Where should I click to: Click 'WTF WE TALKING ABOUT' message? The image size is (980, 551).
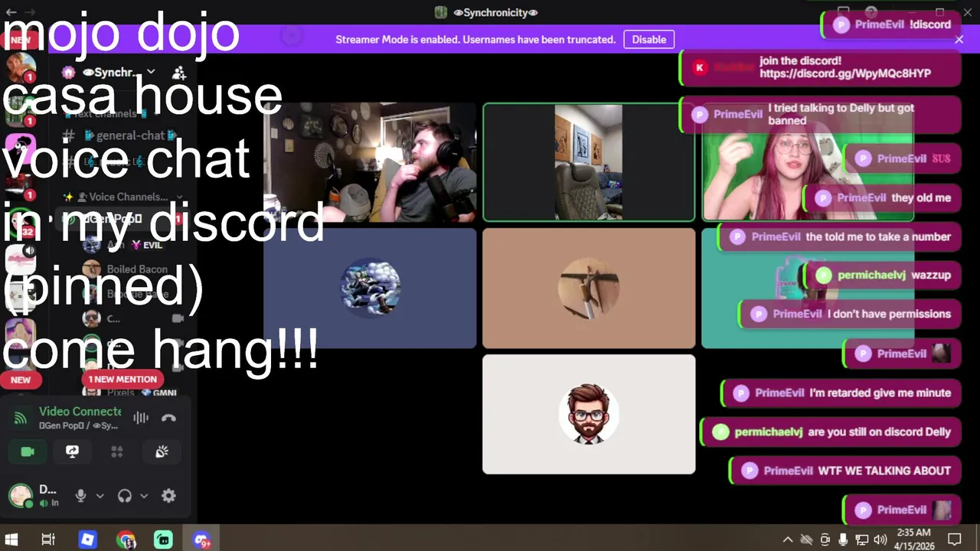pos(846,471)
